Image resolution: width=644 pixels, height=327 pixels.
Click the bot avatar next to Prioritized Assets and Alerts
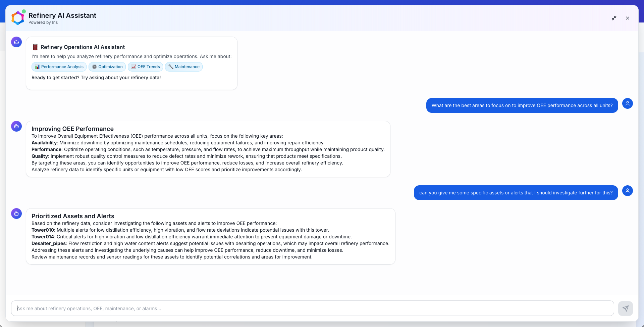coord(16,214)
